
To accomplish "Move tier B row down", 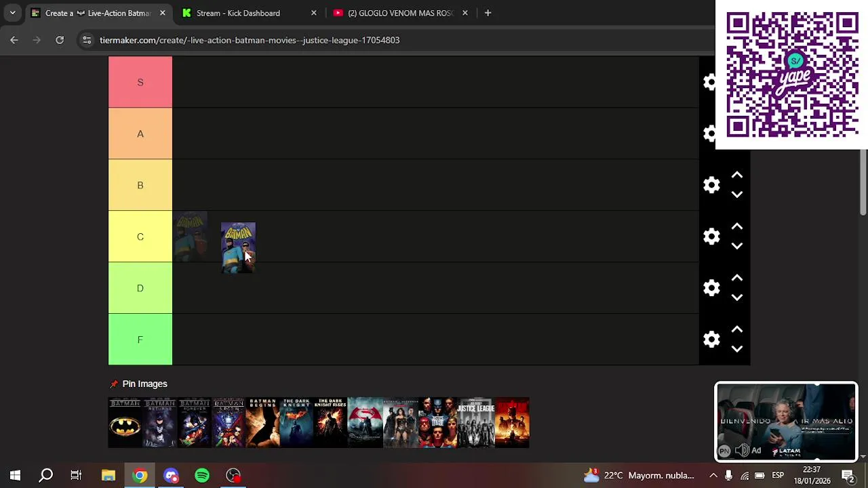I will coord(737,195).
